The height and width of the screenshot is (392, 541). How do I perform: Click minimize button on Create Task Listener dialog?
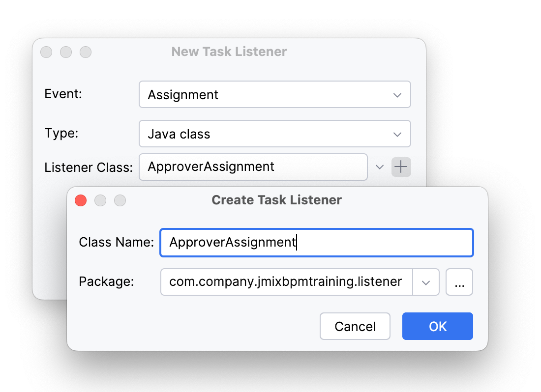point(100,200)
